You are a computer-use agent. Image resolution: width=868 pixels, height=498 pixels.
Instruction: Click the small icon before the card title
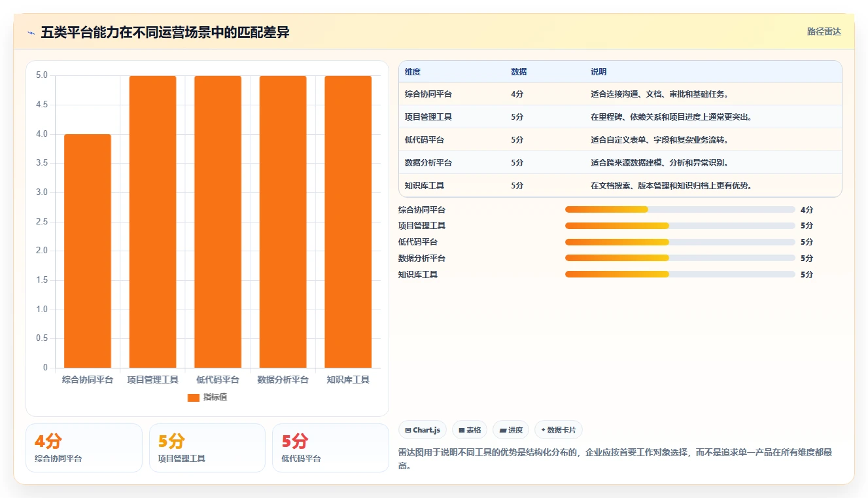31,32
